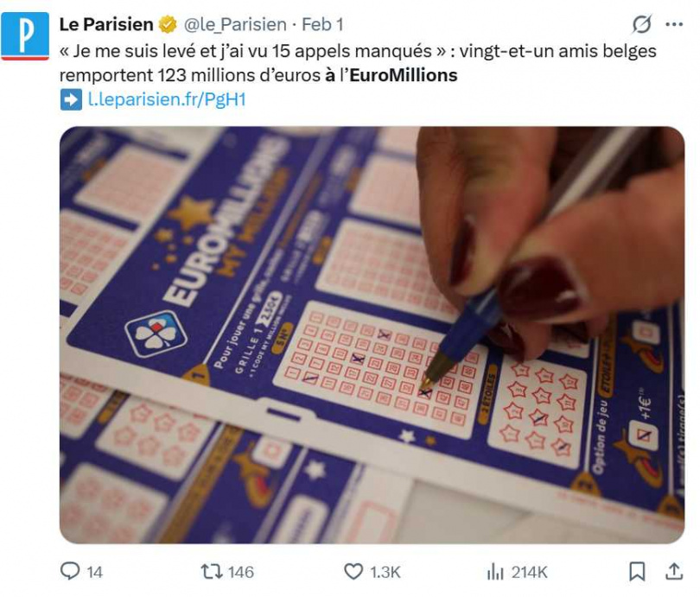Click the 214K views count

pos(529,571)
